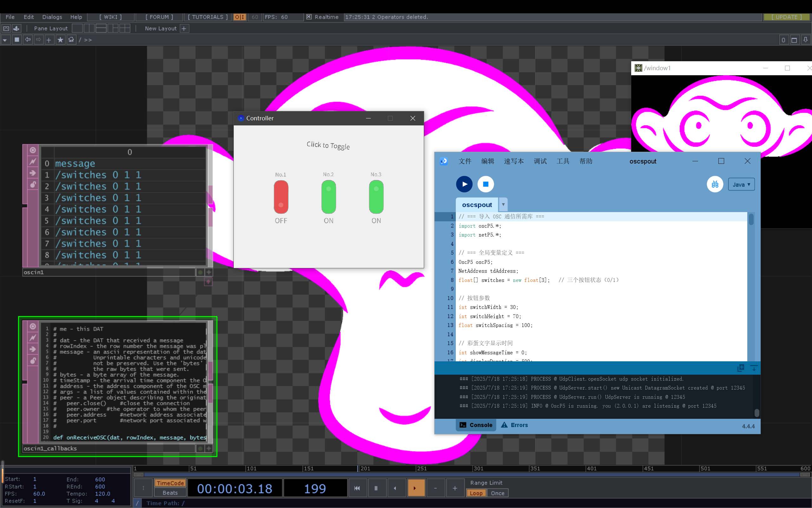Image resolution: width=812 pixels, height=508 pixels.
Task: Set range limit to Once
Action: click(x=498, y=493)
